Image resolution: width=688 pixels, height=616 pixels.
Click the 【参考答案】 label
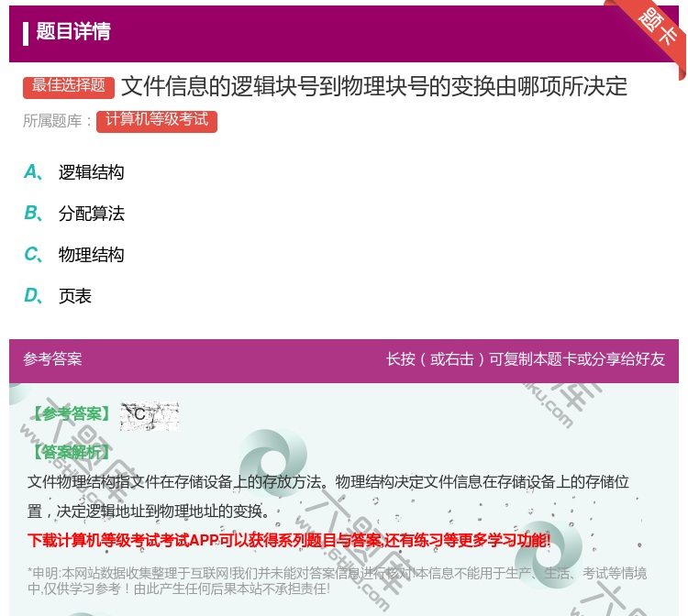[x=72, y=414]
